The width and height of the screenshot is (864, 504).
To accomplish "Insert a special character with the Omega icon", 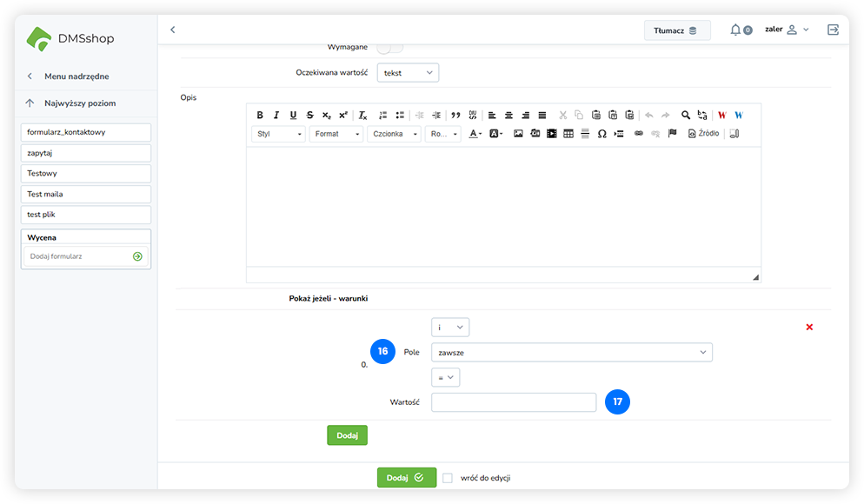I will [601, 134].
